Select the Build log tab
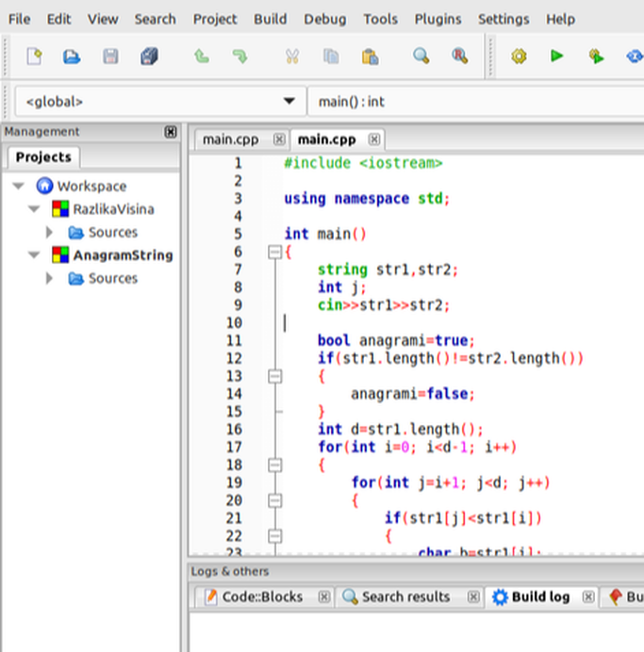Viewport: 644px width, 652px height. (540, 596)
